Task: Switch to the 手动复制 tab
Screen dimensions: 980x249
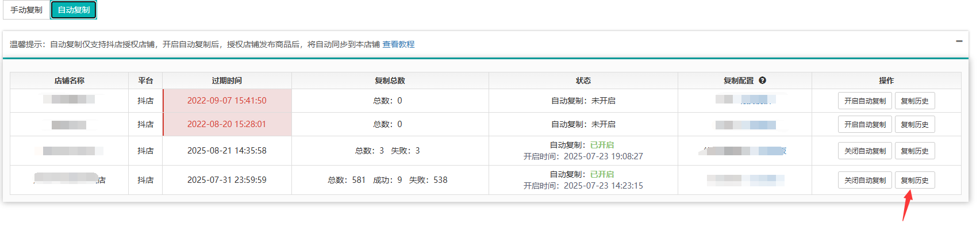Action: (26, 10)
